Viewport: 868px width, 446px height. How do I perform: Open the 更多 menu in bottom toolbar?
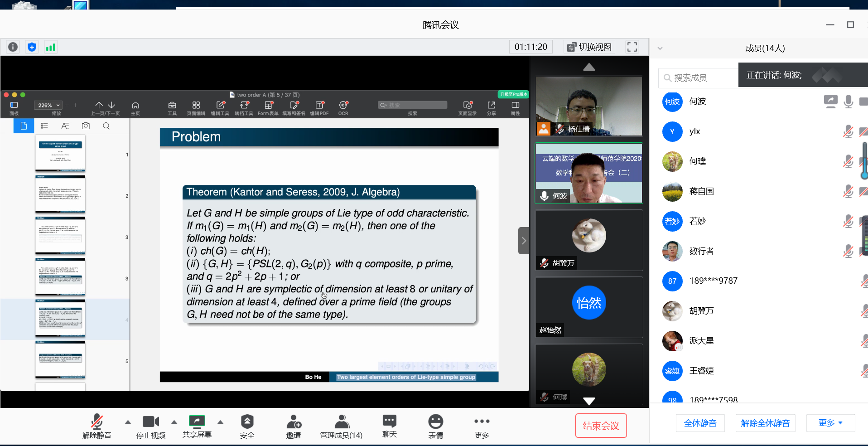point(482,426)
